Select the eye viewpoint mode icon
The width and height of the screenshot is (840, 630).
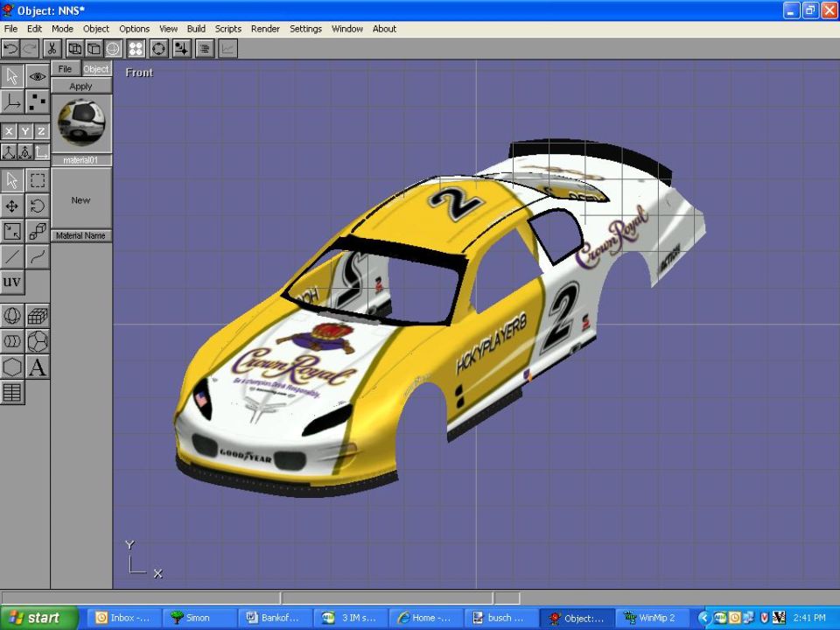tap(37, 77)
